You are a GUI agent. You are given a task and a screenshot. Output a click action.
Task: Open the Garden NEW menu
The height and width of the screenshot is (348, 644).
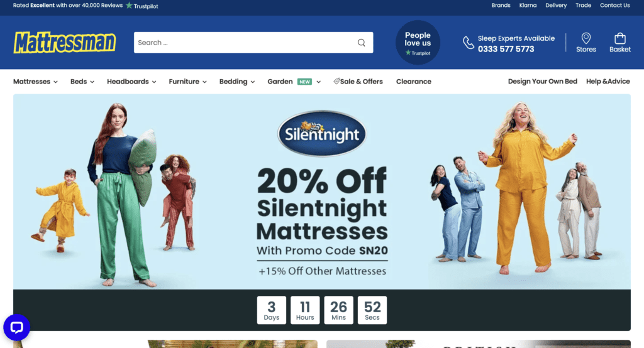coord(294,82)
